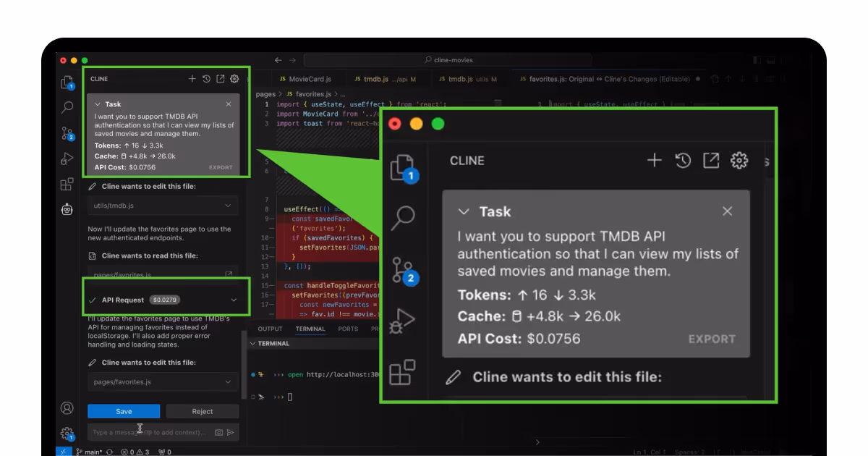Open Search in the main window activity bar
868x456 pixels.
tap(67, 108)
